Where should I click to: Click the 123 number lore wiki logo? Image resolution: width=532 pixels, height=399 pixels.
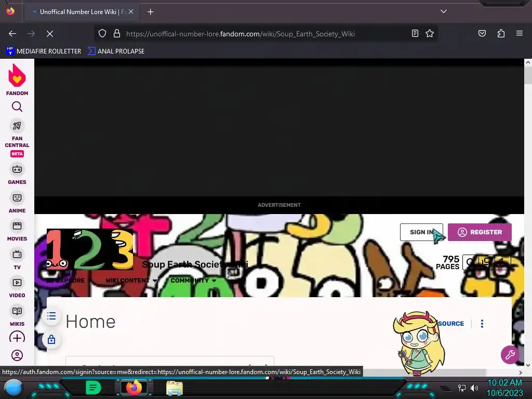[89, 249]
